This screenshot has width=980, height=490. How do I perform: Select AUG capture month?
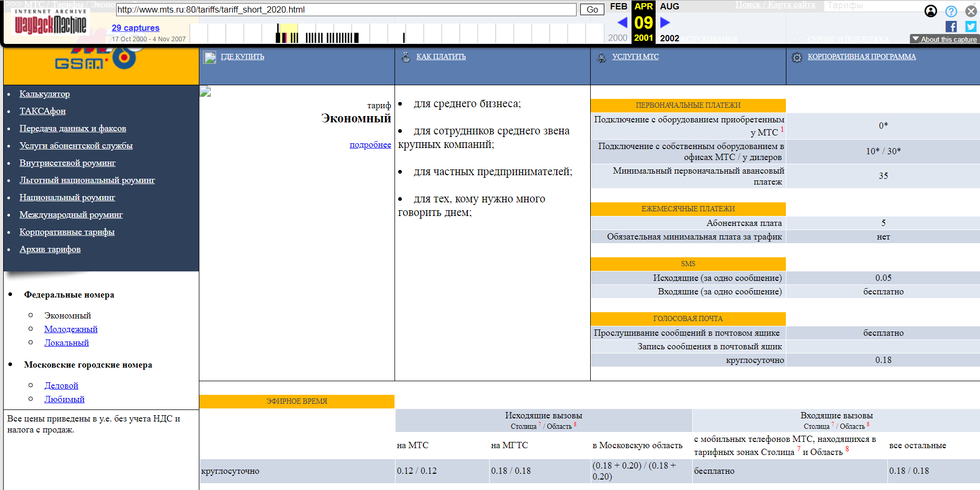[670, 6]
